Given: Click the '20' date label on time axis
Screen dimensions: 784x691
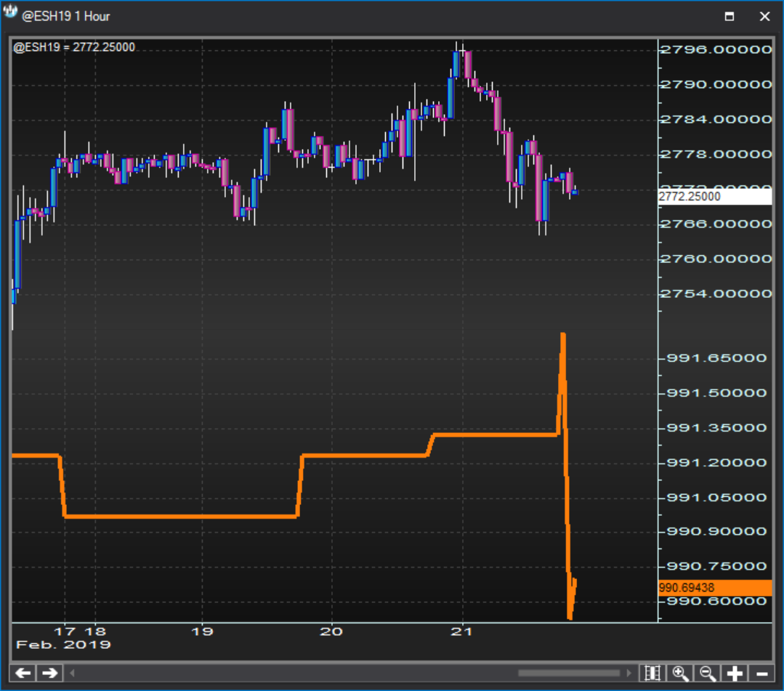Looking at the screenshot, I should (331, 631).
